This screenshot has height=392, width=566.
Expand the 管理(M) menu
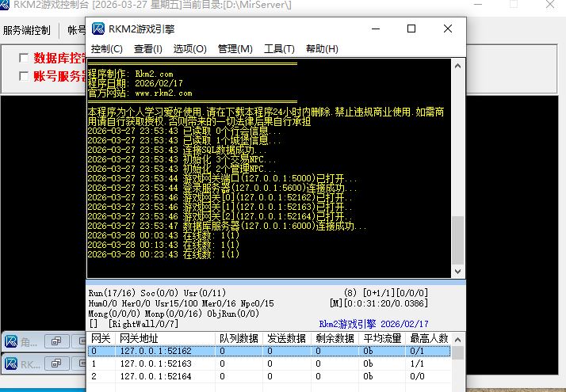[x=235, y=49]
